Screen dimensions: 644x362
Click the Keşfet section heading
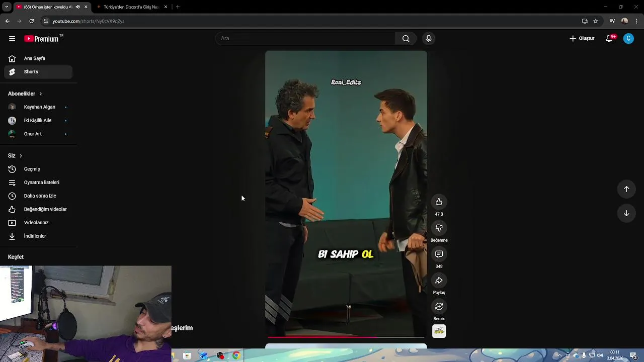[x=16, y=257]
